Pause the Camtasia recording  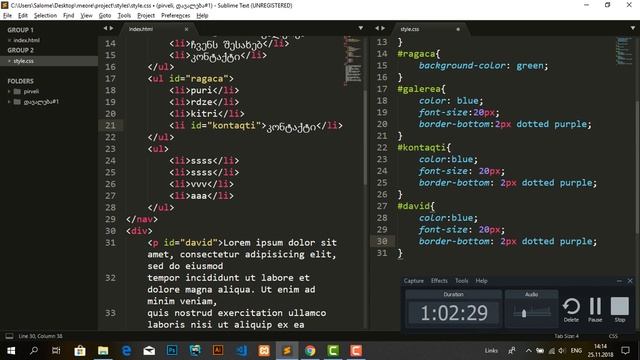coord(595,310)
